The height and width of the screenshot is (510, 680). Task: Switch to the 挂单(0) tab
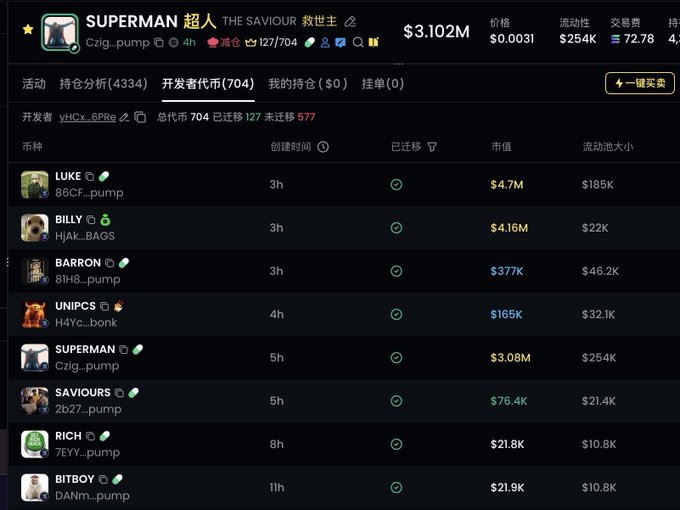[x=383, y=83]
